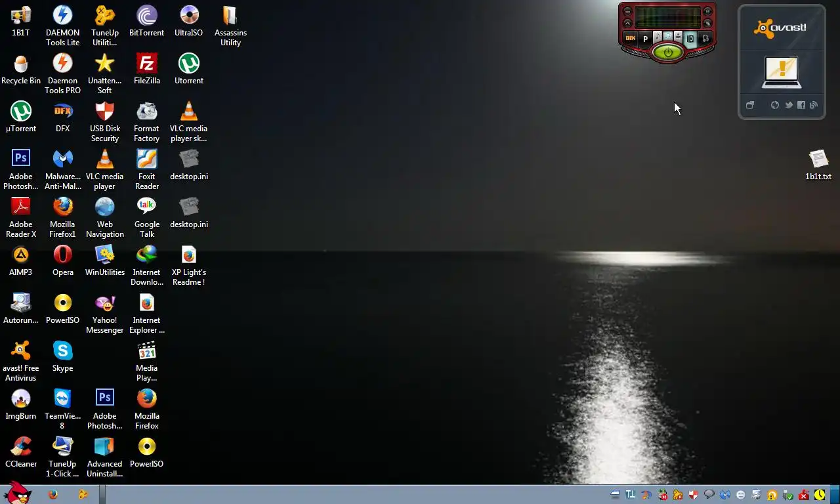The image size is (840, 504).
Task: Launch Adobe Reader X
Action: coord(21,217)
